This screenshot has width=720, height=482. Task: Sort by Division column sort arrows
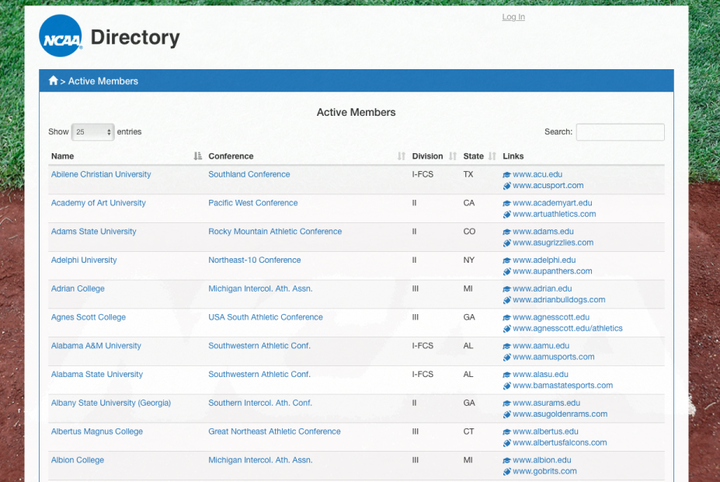tap(453, 156)
